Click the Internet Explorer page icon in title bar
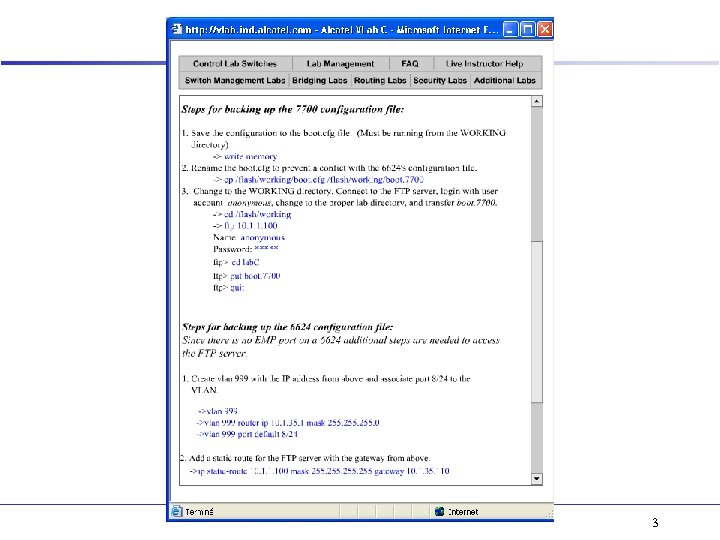 pyautogui.click(x=177, y=29)
